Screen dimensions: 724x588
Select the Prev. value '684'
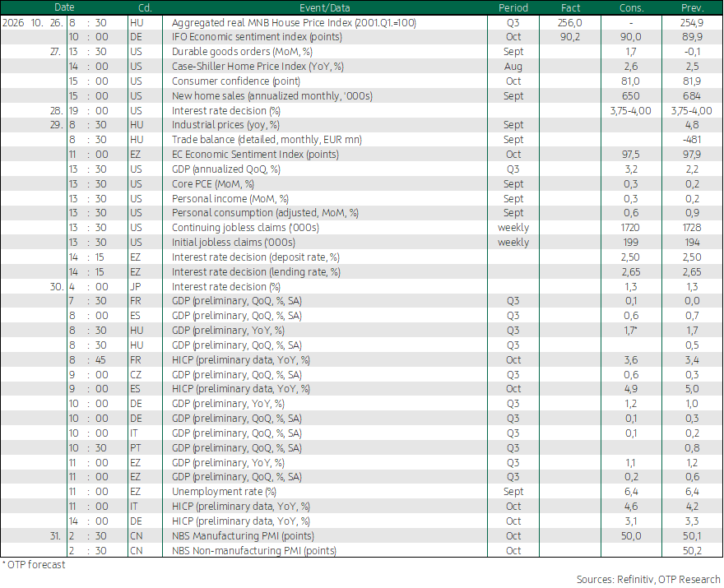pos(692,96)
